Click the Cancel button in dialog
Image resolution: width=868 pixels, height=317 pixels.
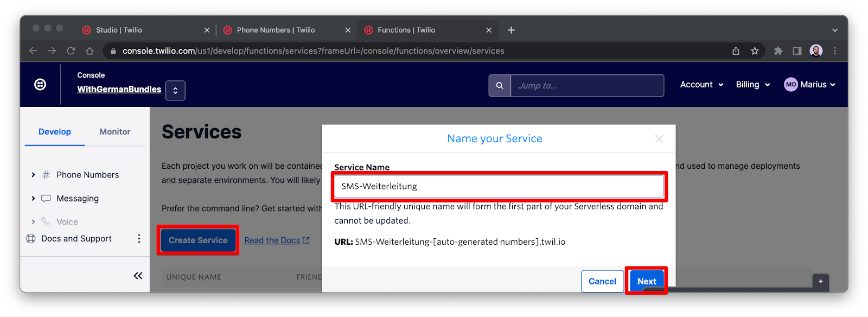[602, 281]
